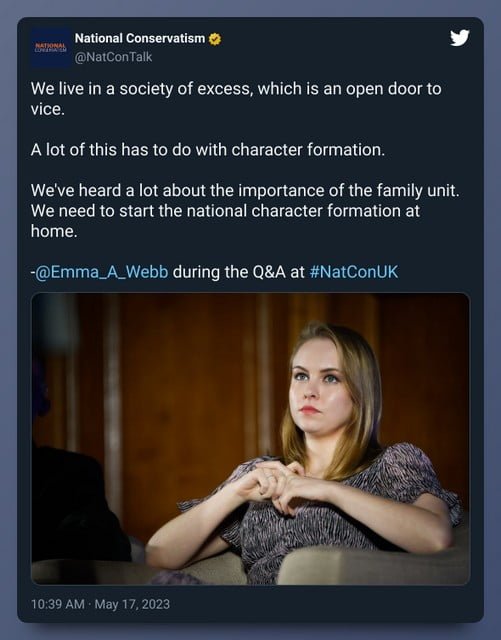Click the May 17, 2023 date
Screen dimensions: 501x640
click(x=132, y=604)
